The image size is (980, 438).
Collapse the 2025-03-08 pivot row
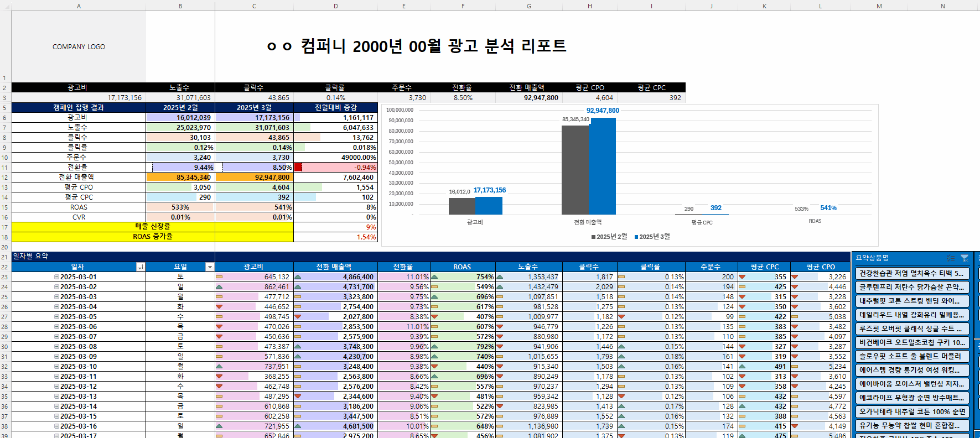point(56,347)
